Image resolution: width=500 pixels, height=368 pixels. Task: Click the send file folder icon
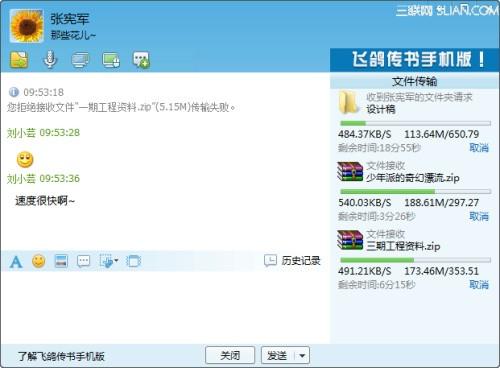tap(19, 60)
